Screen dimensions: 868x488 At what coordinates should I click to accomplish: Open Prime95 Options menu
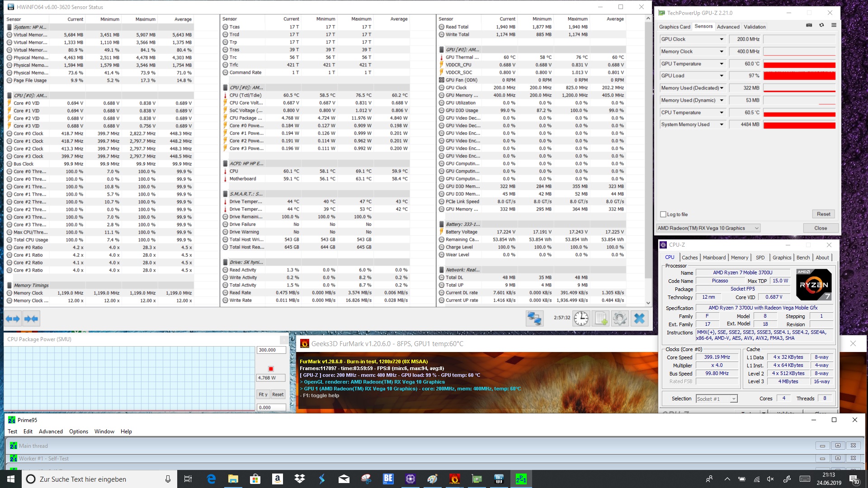(79, 432)
